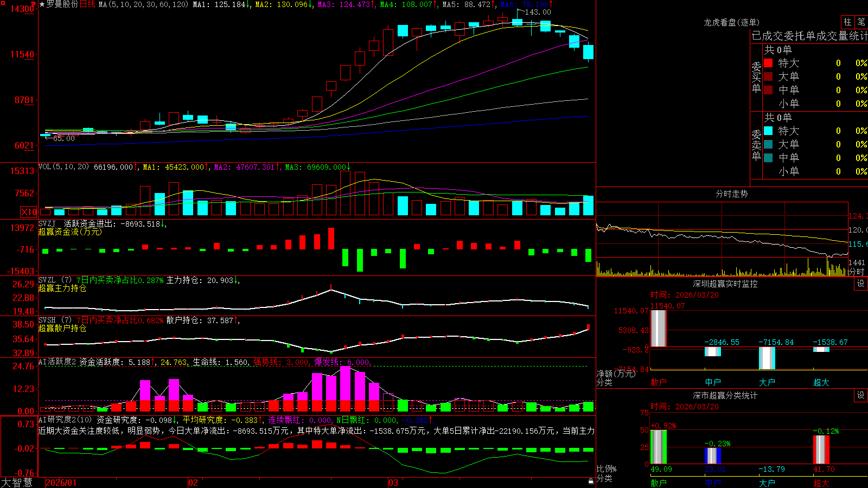868x488 pixels.
Task: Switch 龙虎看盘 panel to 笔 view
Action: click(x=861, y=22)
